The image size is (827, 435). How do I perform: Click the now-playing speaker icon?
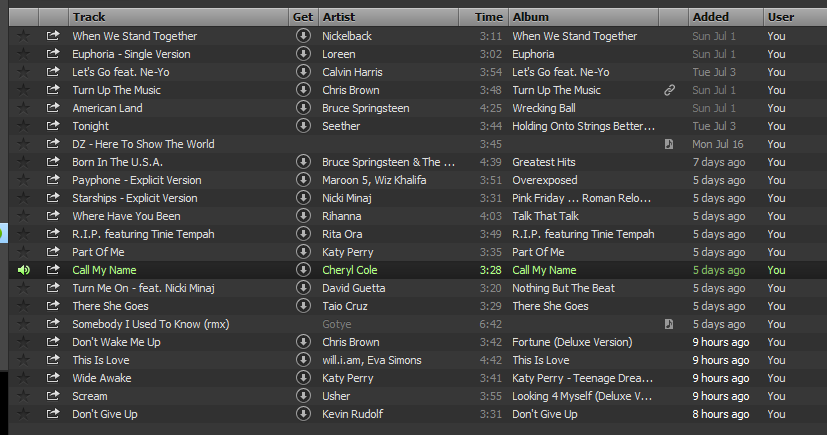pyautogui.click(x=24, y=270)
